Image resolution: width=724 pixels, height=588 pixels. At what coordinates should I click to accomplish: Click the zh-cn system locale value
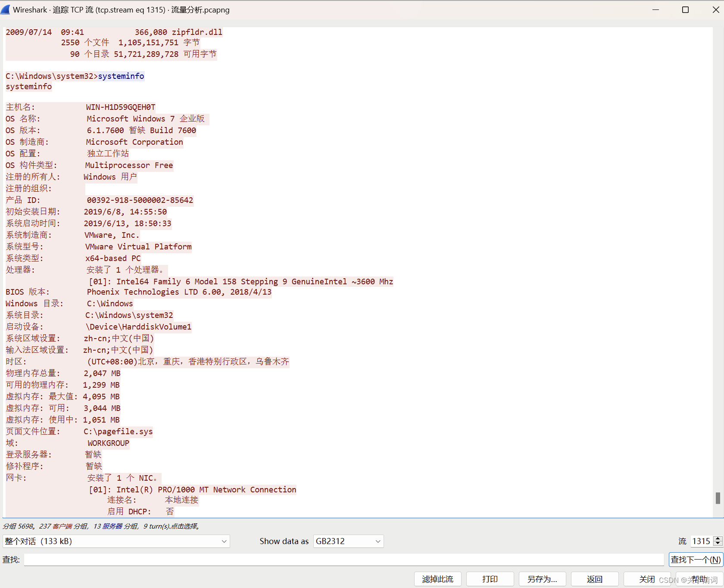119,338
